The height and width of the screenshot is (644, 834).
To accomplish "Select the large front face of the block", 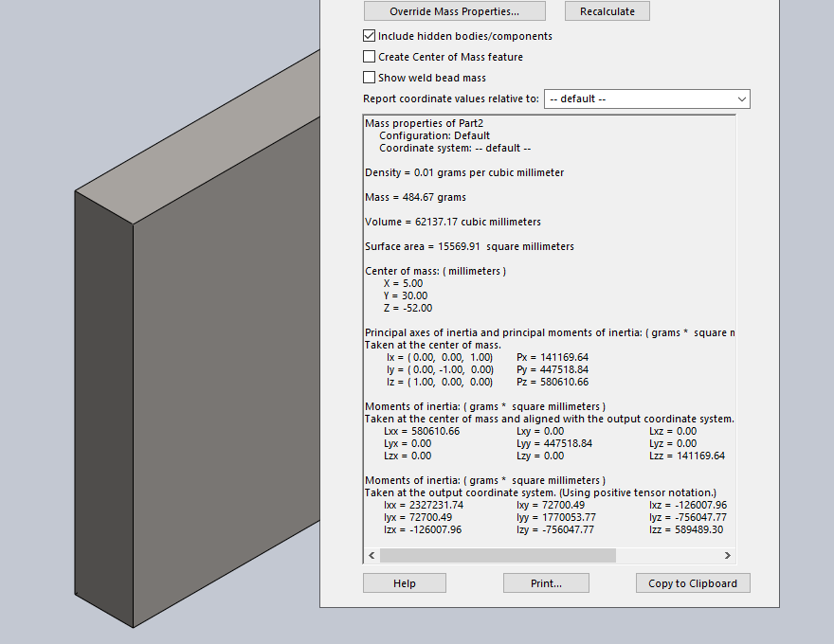I will point(227,398).
